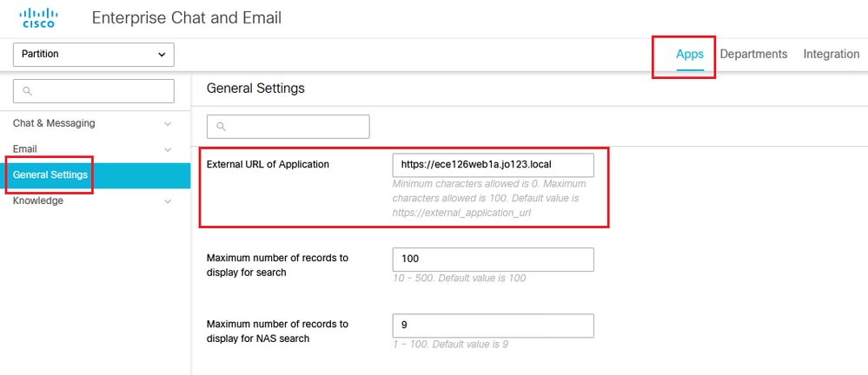Image resolution: width=868 pixels, height=375 pixels.
Task: Click the Enterprise Chat and Email title
Action: (x=187, y=17)
